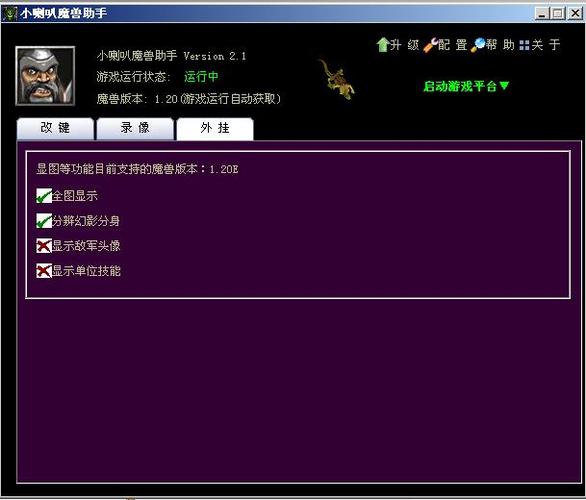Click 小喇叭魔兽助手 Version 2.1 text
586x500 pixels.
[x=172, y=56]
